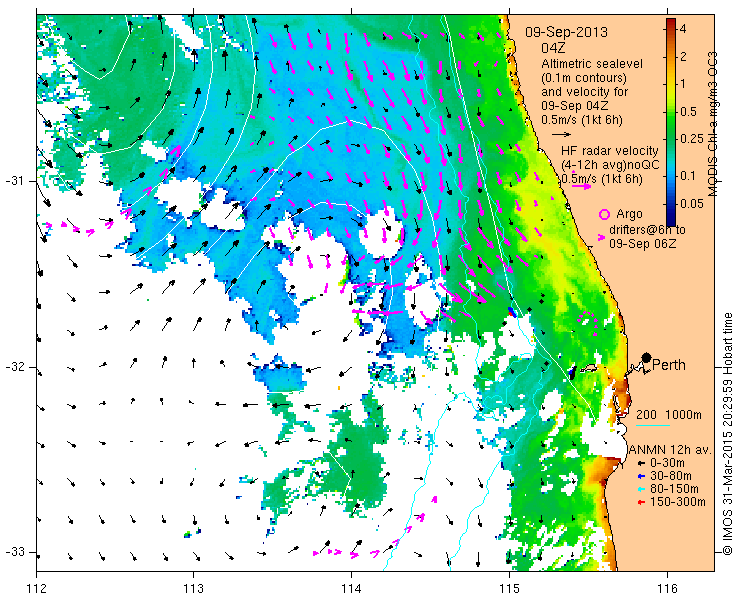The width and height of the screenshot is (740, 600).
Task: Click the longitude axis label 112
Action: [37, 589]
